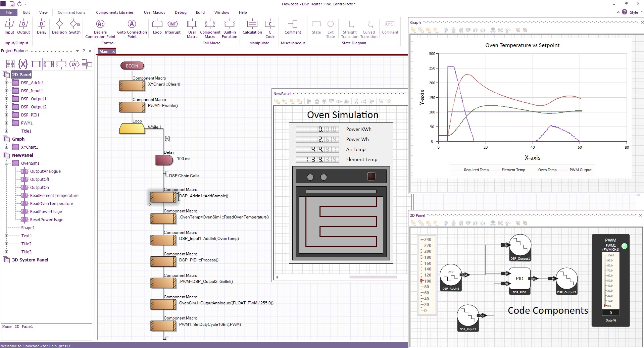The image size is (644, 348).
Task: Select the Loop command icon
Action: click(157, 27)
